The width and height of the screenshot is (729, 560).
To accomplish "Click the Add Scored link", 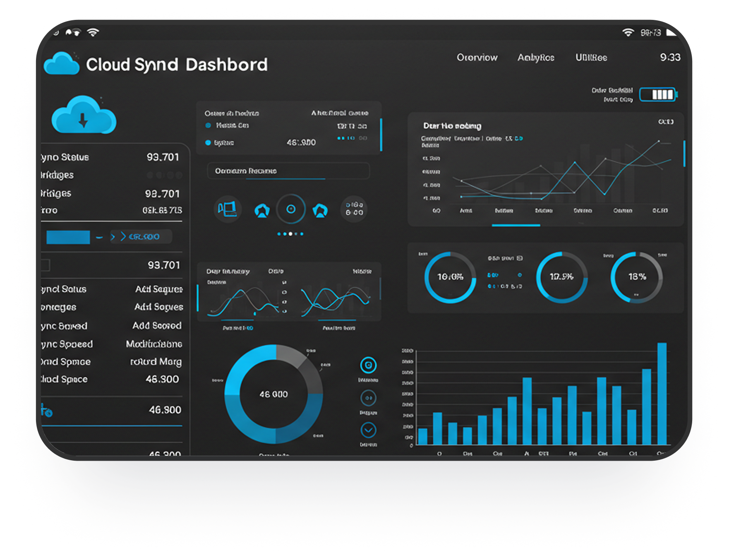I will tap(157, 326).
